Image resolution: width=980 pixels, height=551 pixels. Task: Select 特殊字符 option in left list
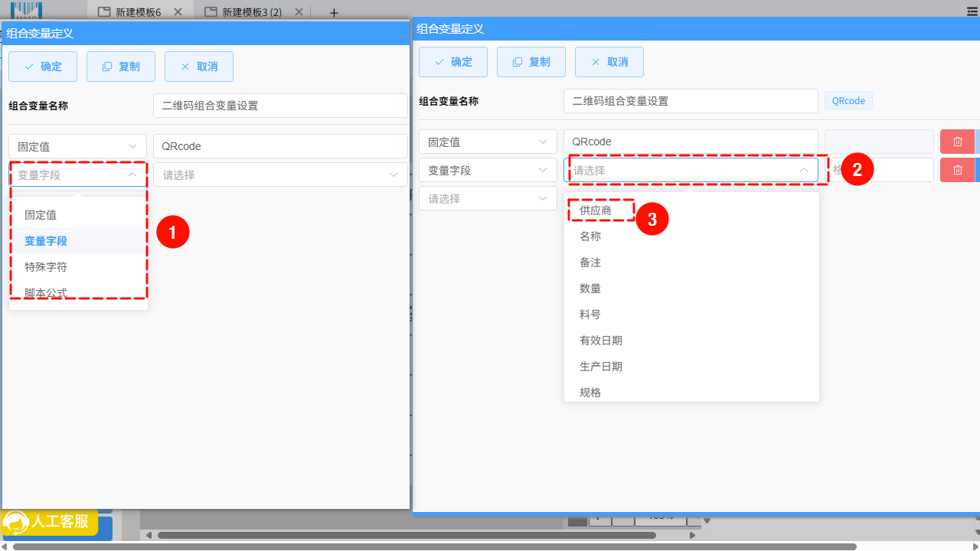pyautogui.click(x=78, y=267)
